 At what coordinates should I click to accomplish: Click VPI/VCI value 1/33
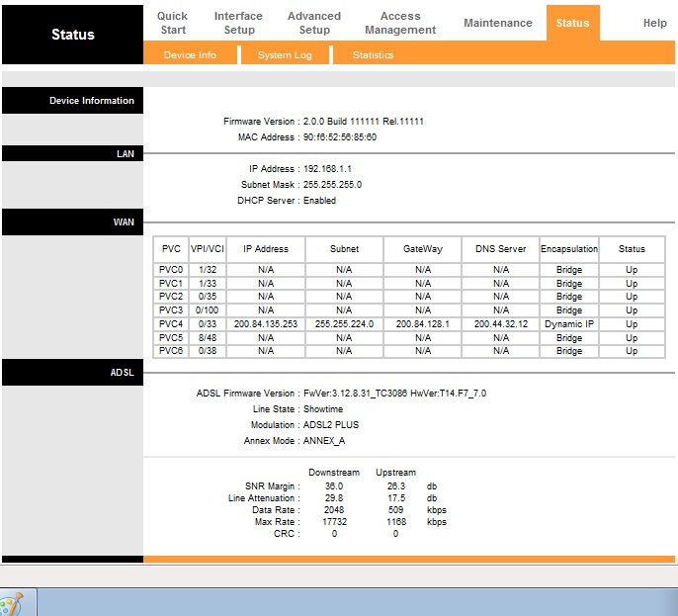(208, 284)
